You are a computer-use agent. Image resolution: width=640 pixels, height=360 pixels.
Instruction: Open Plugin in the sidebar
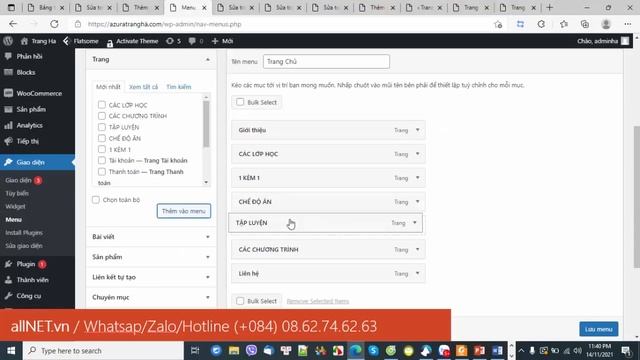click(26, 264)
